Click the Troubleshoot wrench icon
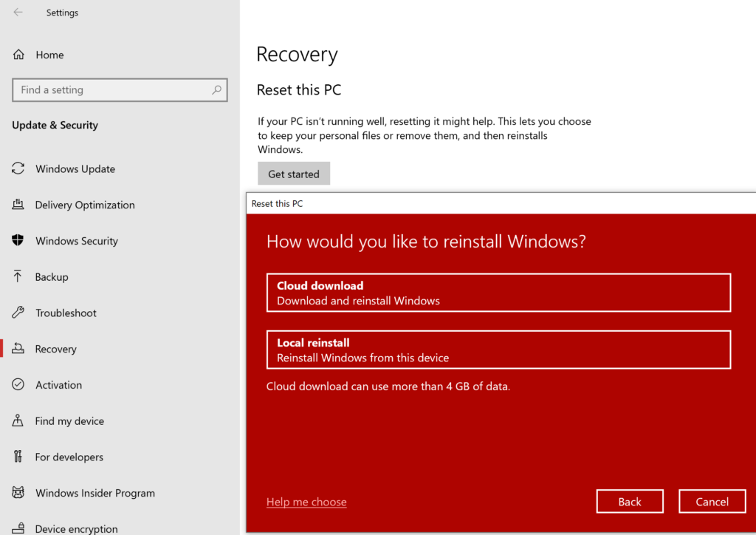756x535 pixels. click(18, 312)
